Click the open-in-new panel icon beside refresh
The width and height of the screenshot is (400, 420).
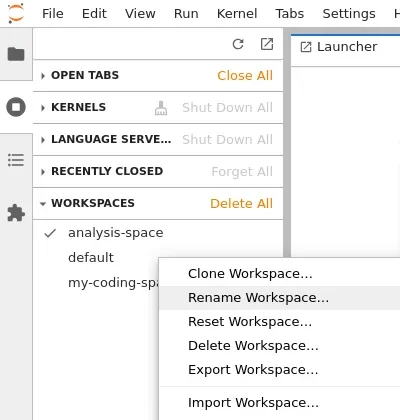tap(267, 44)
